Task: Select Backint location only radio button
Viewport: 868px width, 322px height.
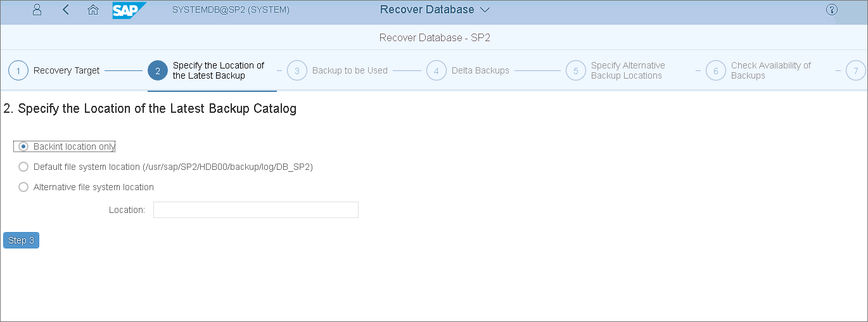Action: coord(23,146)
